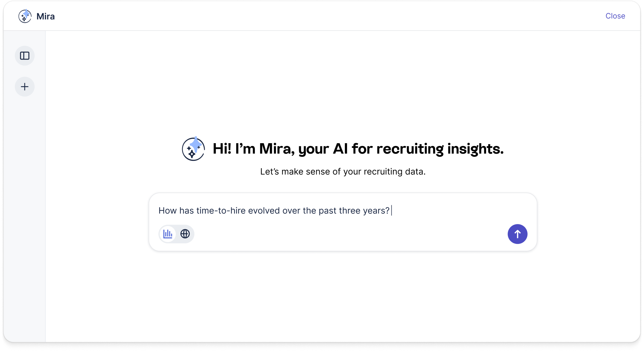Click the Close link at top right
The image size is (644, 353).
click(615, 16)
